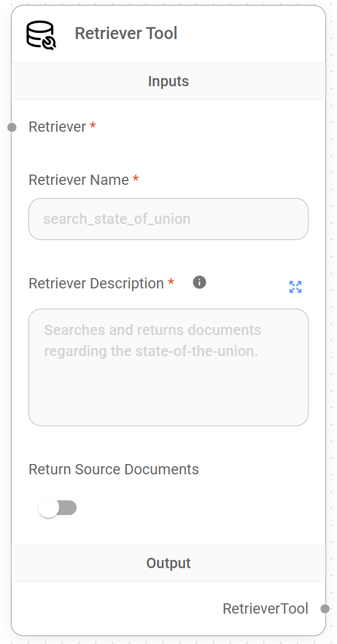Viewport: 337px width, 644px height.
Task: Click the Inputs section header
Action: [168, 81]
